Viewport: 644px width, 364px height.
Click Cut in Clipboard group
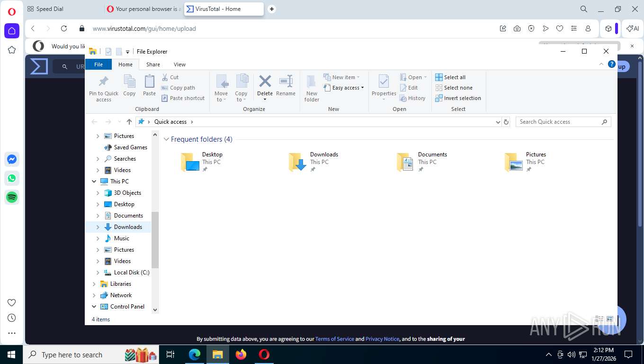click(x=170, y=77)
